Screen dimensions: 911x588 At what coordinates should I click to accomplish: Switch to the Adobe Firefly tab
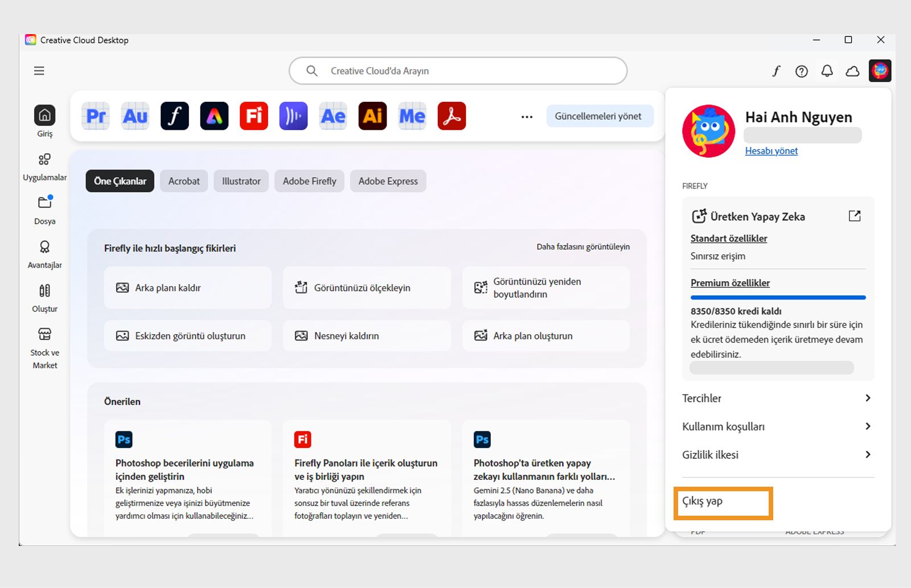[x=310, y=181]
